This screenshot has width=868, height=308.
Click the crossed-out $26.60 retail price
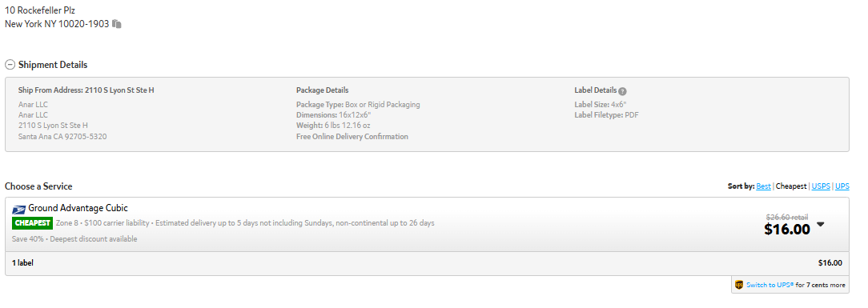786,218
